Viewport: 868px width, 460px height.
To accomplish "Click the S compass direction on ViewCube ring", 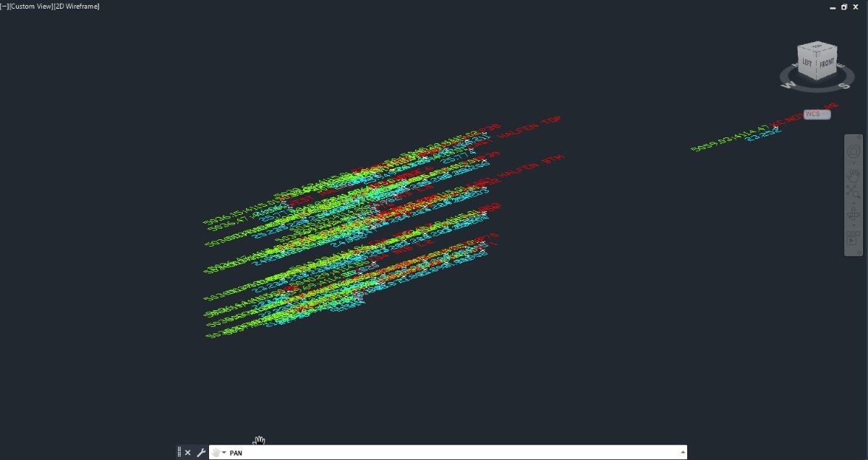I will click(x=843, y=85).
